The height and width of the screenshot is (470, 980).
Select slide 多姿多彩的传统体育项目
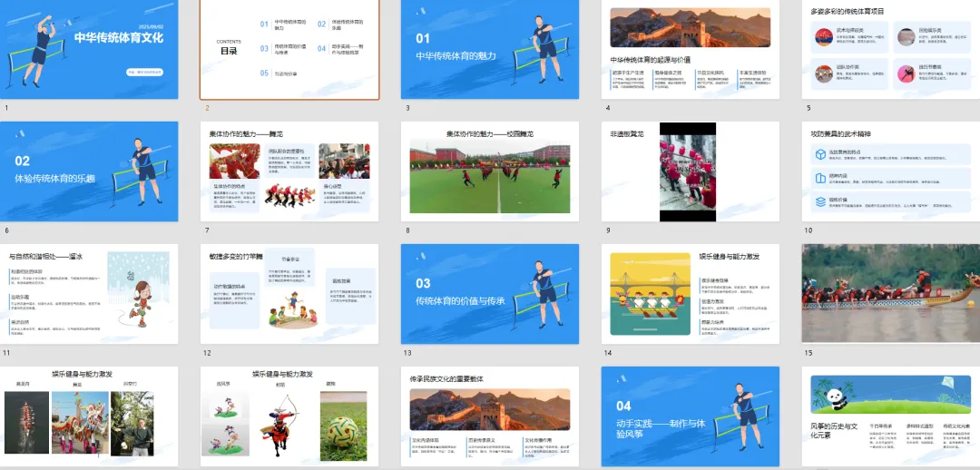(891, 49)
